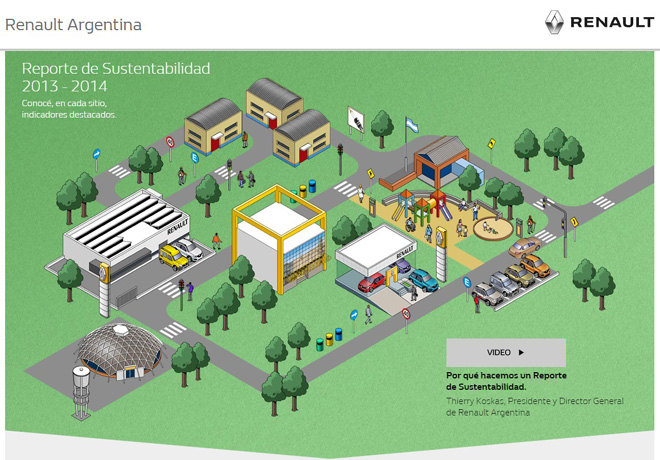Screen dimensions: 660x460
Task: Click the yellow car beside the factory
Action: pyautogui.click(x=173, y=259)
